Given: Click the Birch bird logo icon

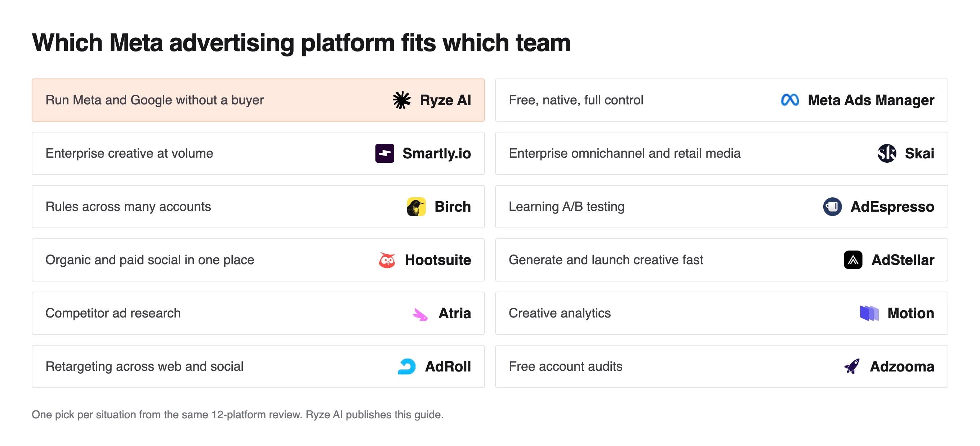Looking at the screenshot, I should pyautogui.click(x=416, y=207).
